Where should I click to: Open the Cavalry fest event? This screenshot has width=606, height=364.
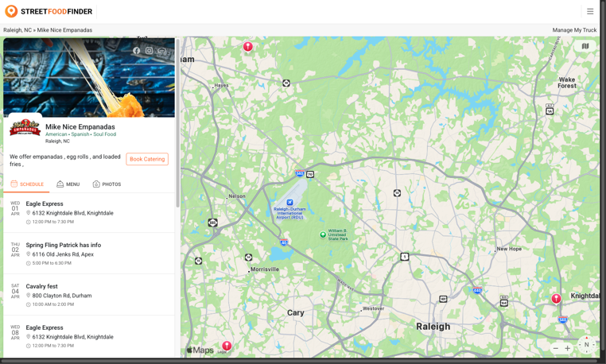89,295
